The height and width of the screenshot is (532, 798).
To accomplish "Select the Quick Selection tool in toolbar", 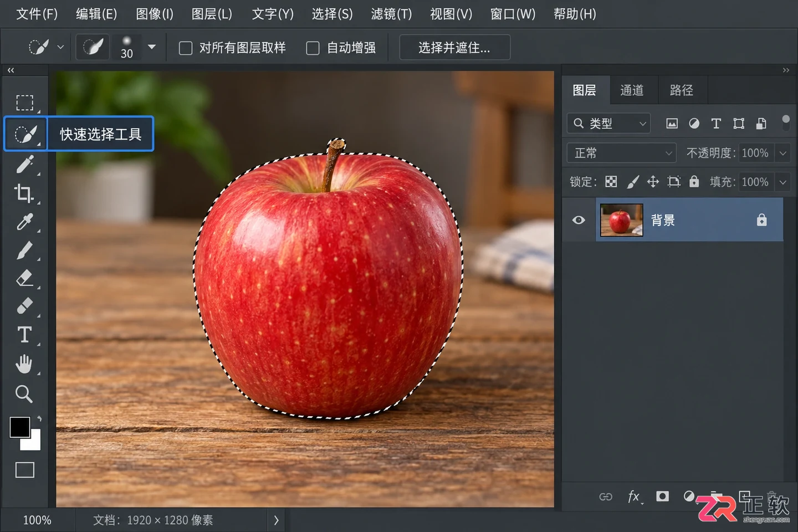I will click(25, 134).
